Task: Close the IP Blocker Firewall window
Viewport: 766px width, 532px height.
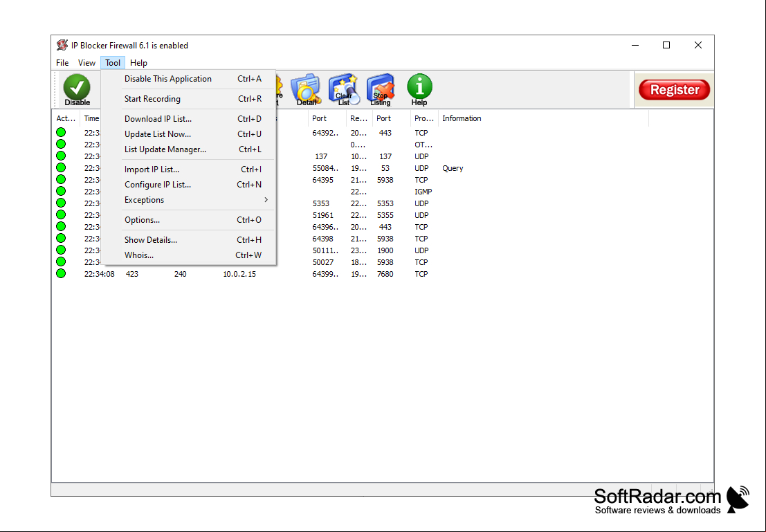Action: (x=698, y=46)
